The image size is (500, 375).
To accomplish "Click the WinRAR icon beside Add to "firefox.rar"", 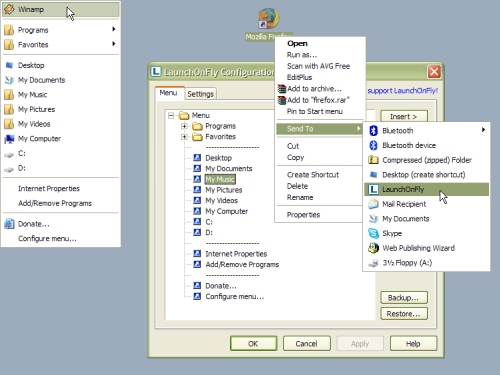I will click(282, 100).
